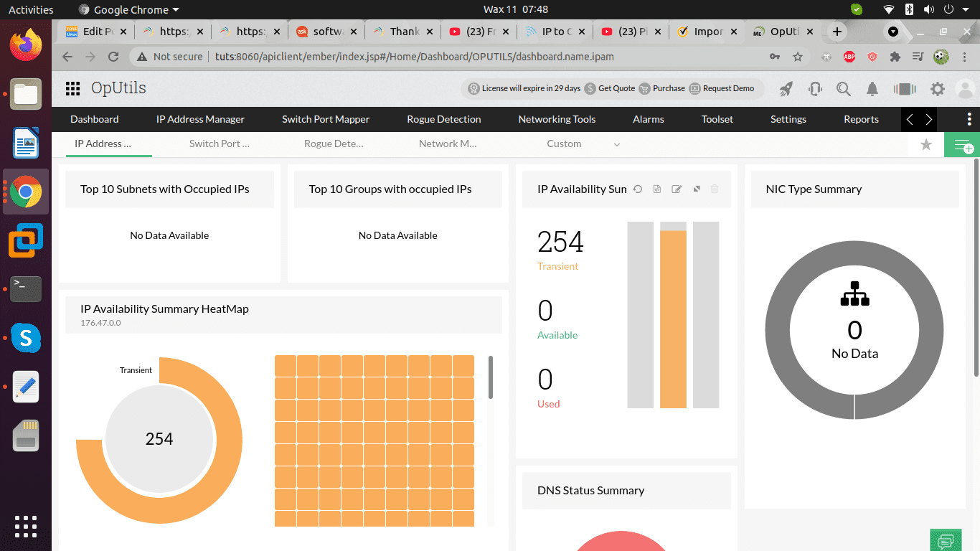Screen dimensions: 980x551
Task: Open the user profile avatar
Action: coord(966,89)
